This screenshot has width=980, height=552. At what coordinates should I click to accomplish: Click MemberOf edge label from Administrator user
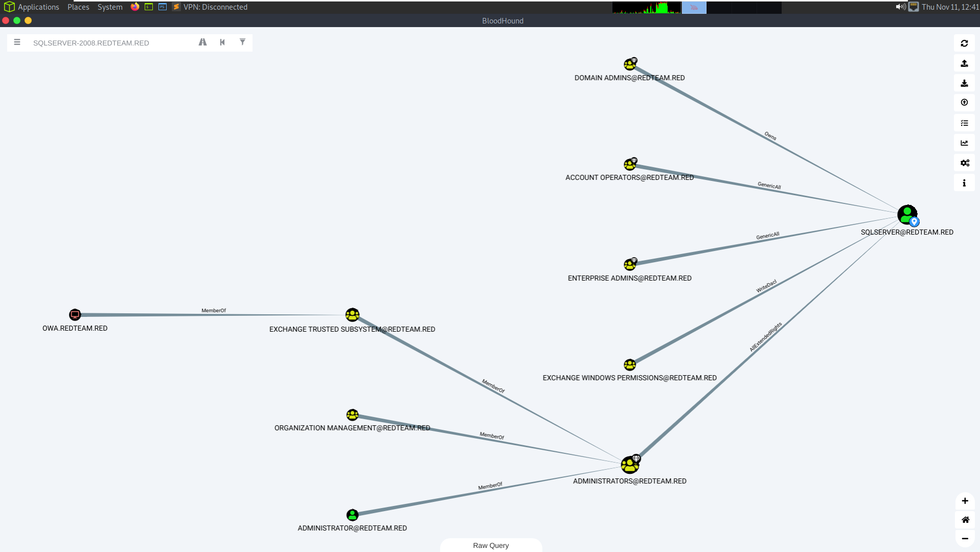tap(490, 486)
